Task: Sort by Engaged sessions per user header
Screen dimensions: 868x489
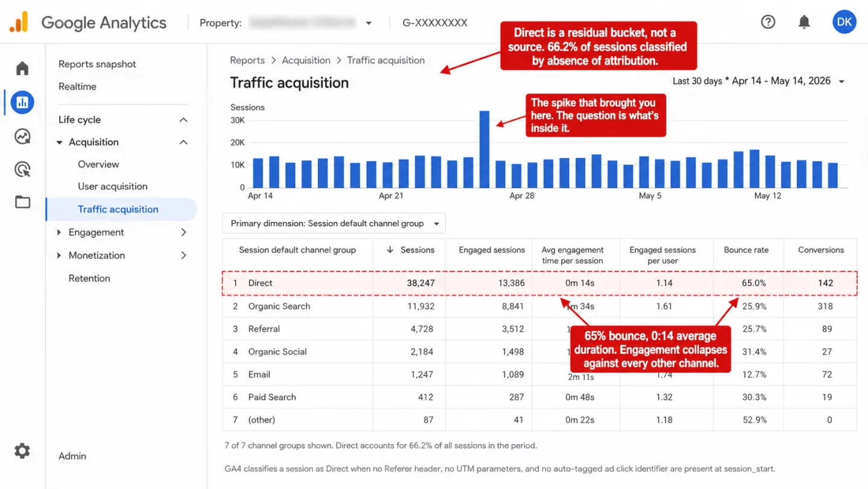Action: pos(662,255)
